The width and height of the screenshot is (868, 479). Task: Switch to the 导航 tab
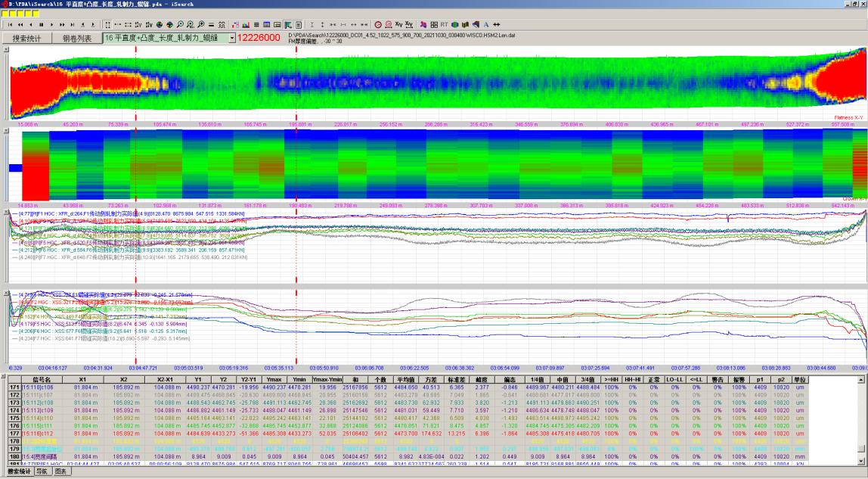point(43,471)
